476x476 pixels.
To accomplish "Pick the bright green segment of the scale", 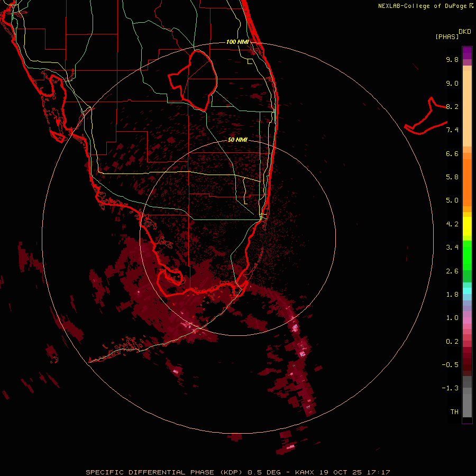I will [467, 255].
